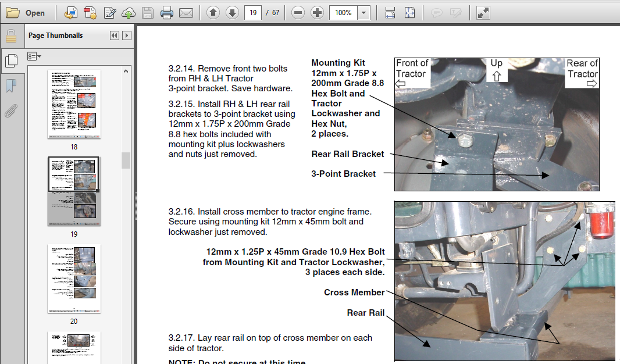Open a file with the Open button
Screen dimensions: 620x364
click(x=26, y=13)
